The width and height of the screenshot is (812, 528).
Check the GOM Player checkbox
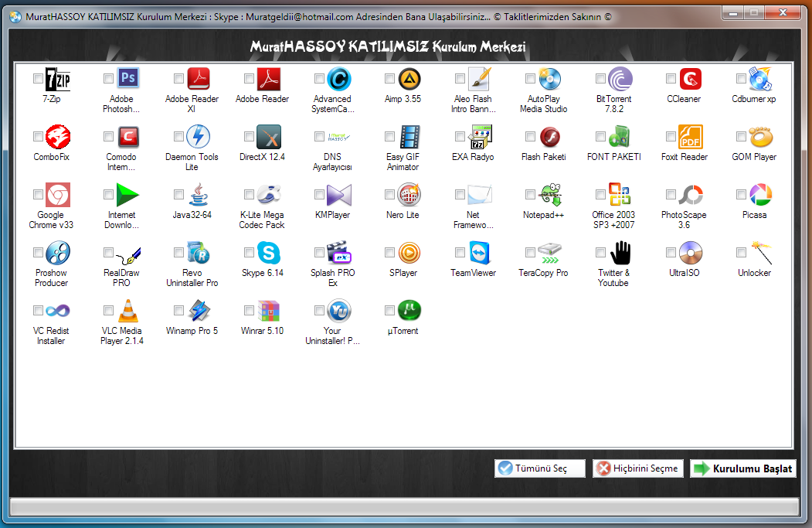[741, 137]
